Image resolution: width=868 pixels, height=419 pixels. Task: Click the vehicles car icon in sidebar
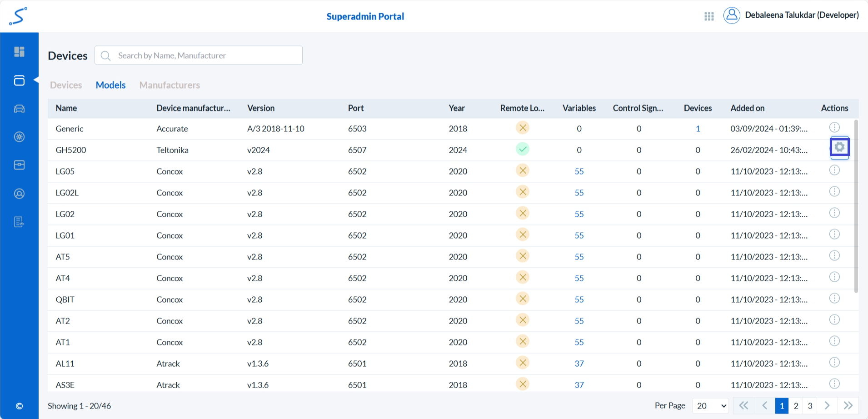pos(19,109)
